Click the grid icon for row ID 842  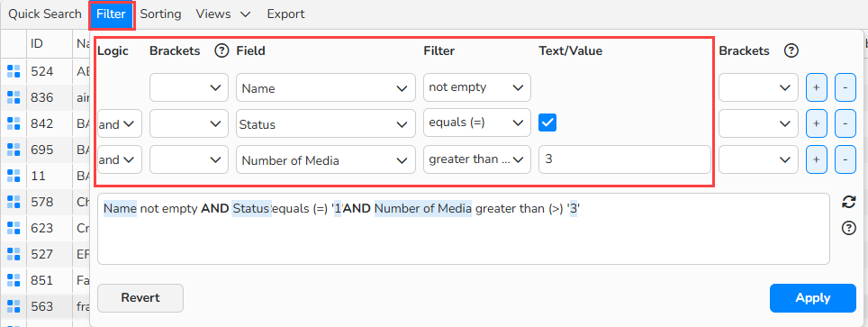tap(14, 123)
